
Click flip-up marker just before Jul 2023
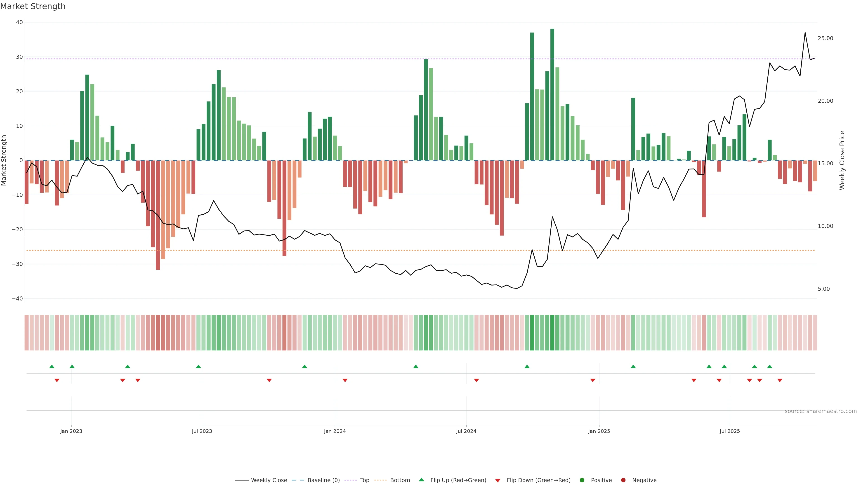198,366
